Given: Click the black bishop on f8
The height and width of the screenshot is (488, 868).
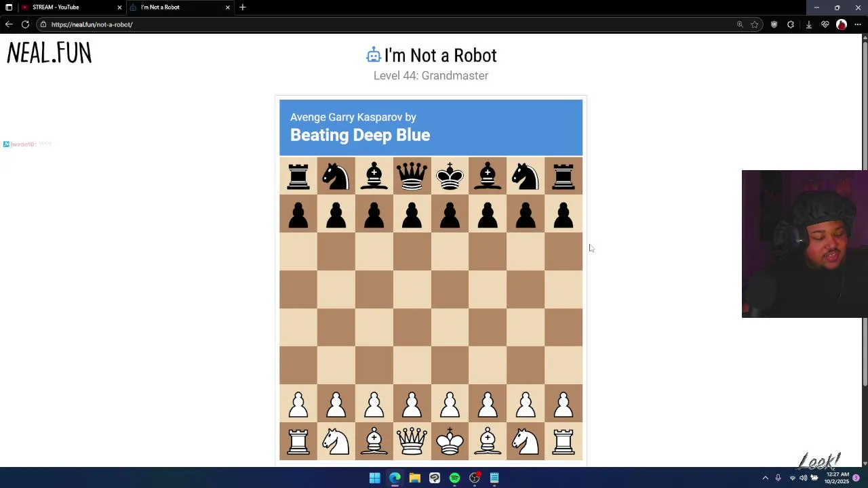Looking at the screenshot, I should [x=488, y=176].
